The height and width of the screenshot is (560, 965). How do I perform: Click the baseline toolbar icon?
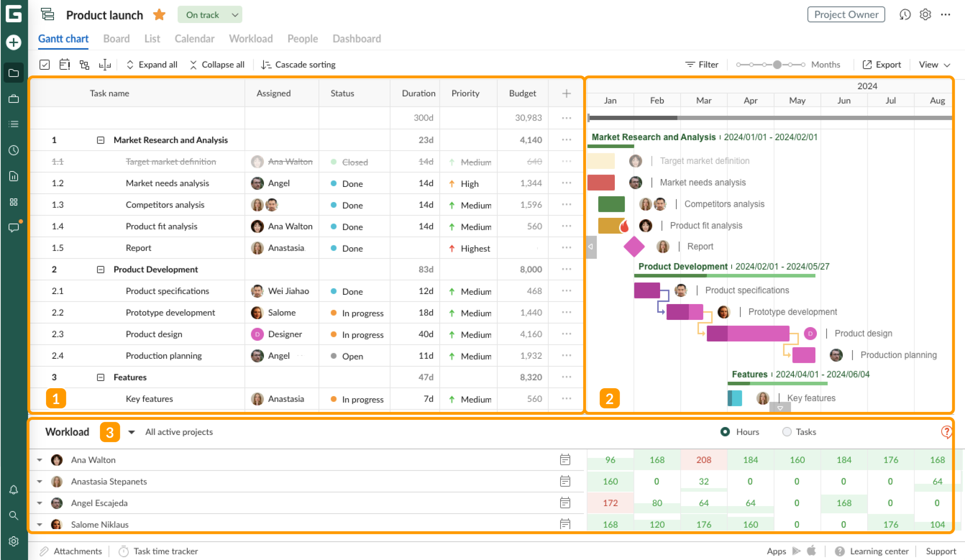pos(104,64)
